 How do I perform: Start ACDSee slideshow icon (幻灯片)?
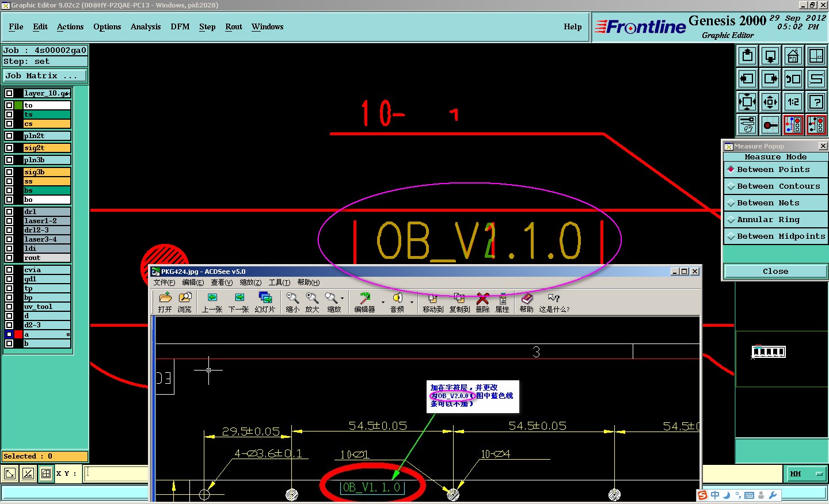click(x=265, y=302)
